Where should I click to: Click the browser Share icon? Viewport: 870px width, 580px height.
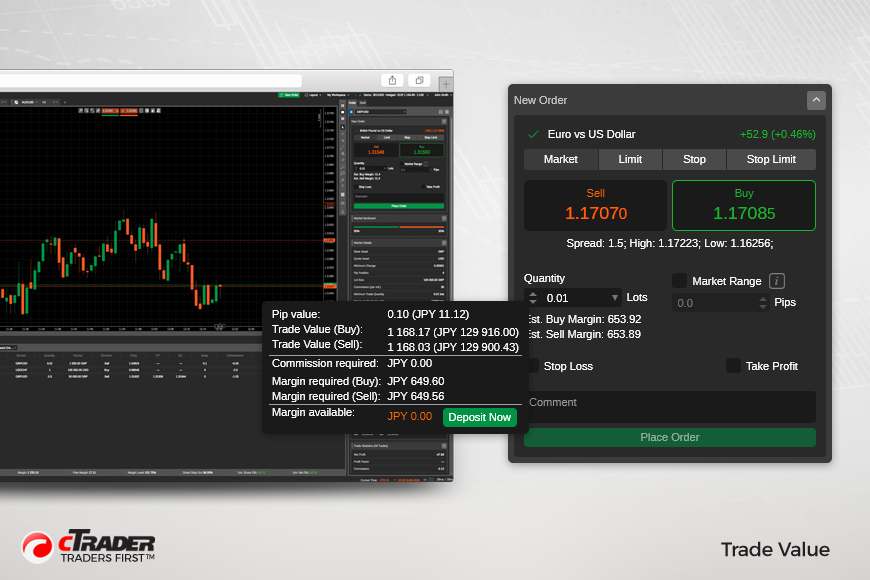392,80
